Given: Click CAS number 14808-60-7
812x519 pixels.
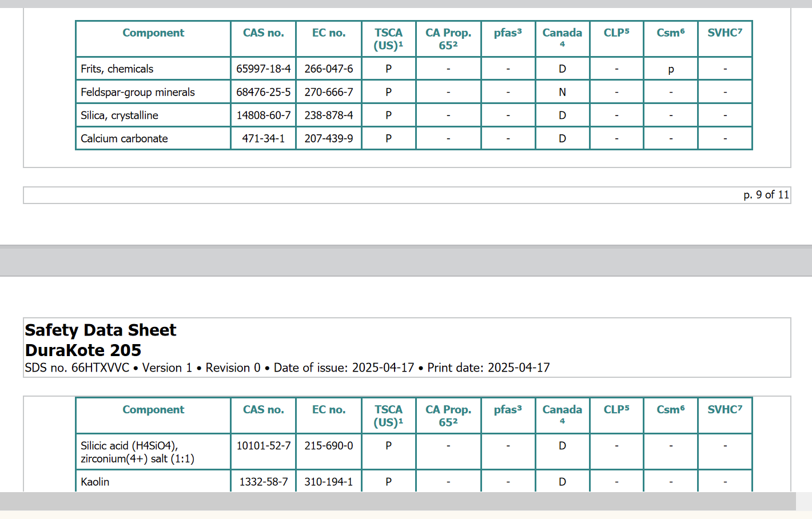Looking at the screenshot, I should [263, 115].
